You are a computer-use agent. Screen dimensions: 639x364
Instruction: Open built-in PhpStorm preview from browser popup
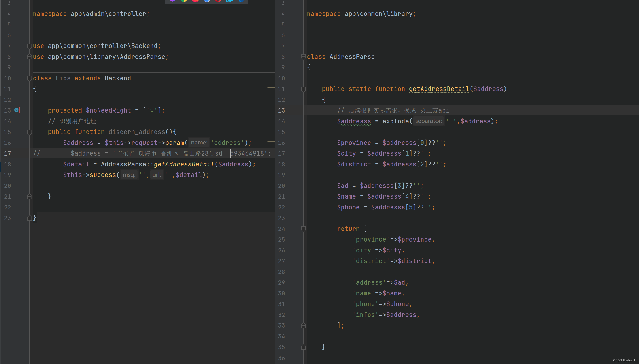point(172,1)
